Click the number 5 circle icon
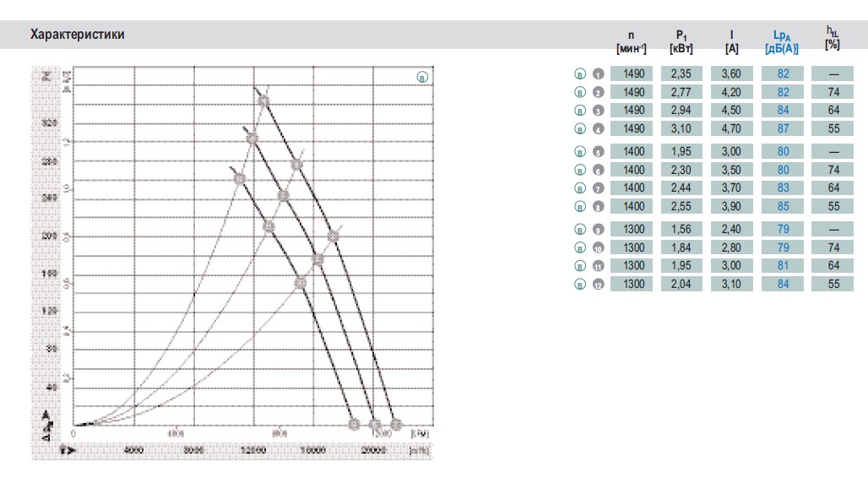The height and width of the screenshot is (489, 868). point(598,152)
